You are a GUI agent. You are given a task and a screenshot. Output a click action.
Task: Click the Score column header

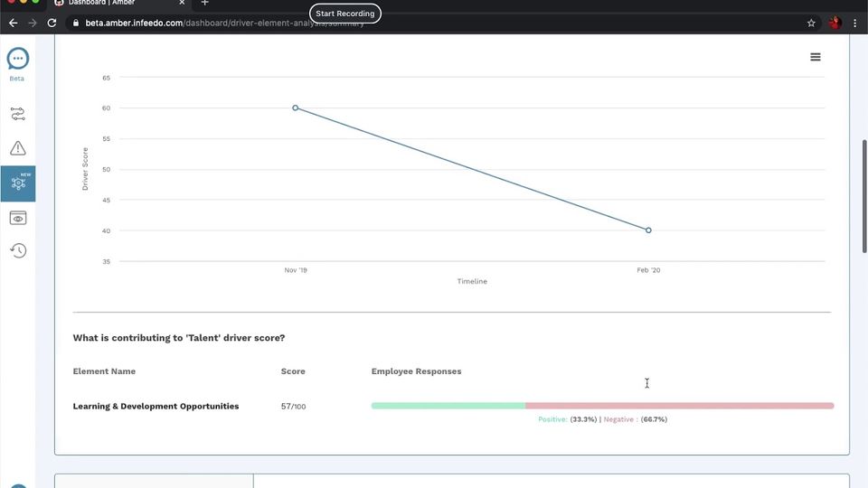coord(293,371)
